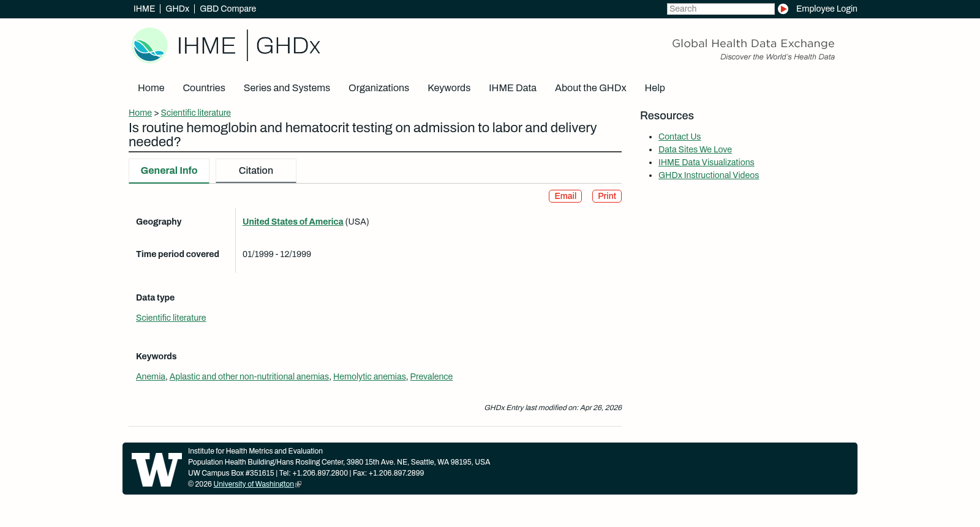Click the Scientific literature breadcrumb link

tap(196, 113)
